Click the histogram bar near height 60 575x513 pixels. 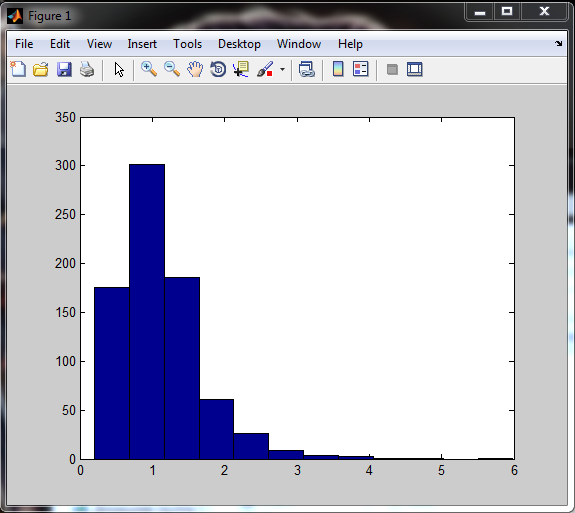coord(217,429)
